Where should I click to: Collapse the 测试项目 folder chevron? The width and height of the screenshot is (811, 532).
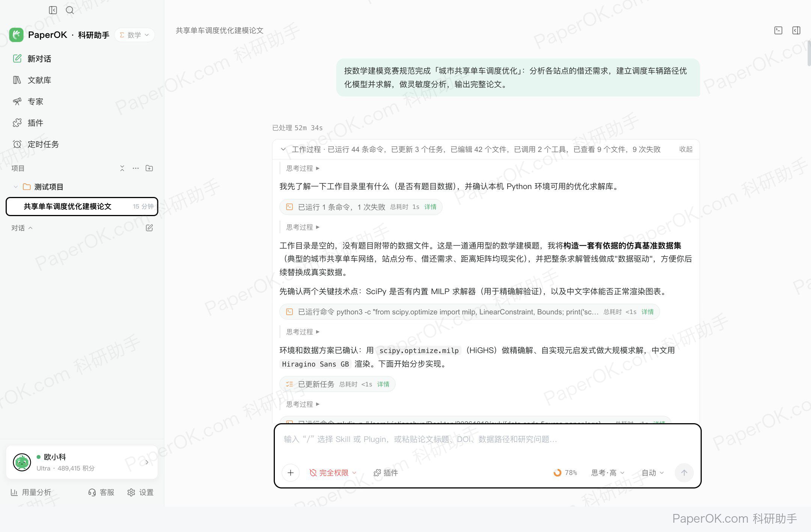point(15,187)
